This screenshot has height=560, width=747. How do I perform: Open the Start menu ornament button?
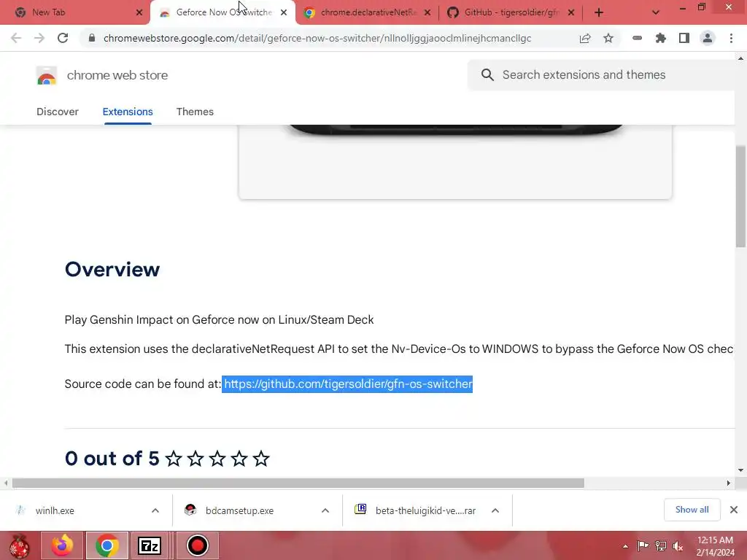[x=20, y=545]
